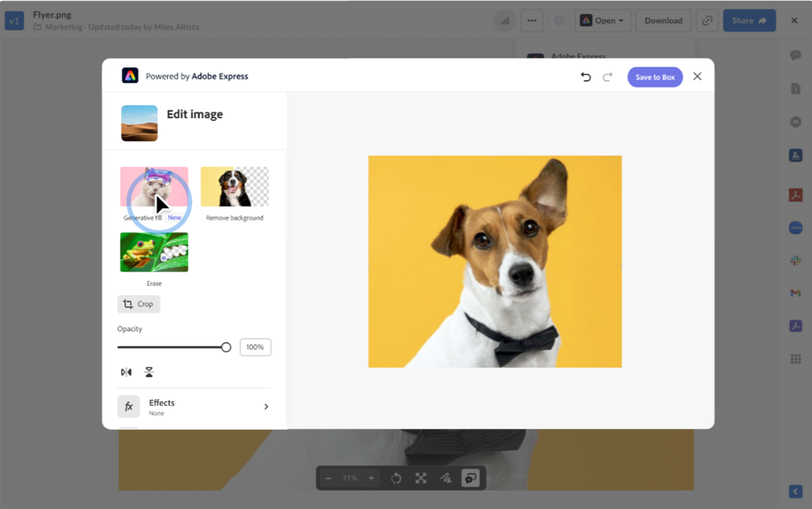Zoom in with plus in preview toolbar
Image resolution: width=812 pixels, height=509 pixels.
(371, 479)
